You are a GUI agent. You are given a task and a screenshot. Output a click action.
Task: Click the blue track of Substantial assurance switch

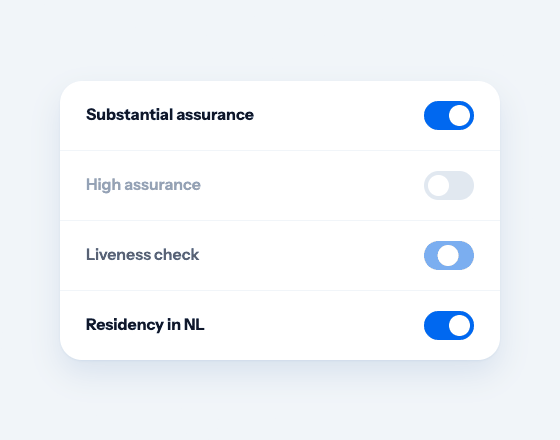pos(436,115)
